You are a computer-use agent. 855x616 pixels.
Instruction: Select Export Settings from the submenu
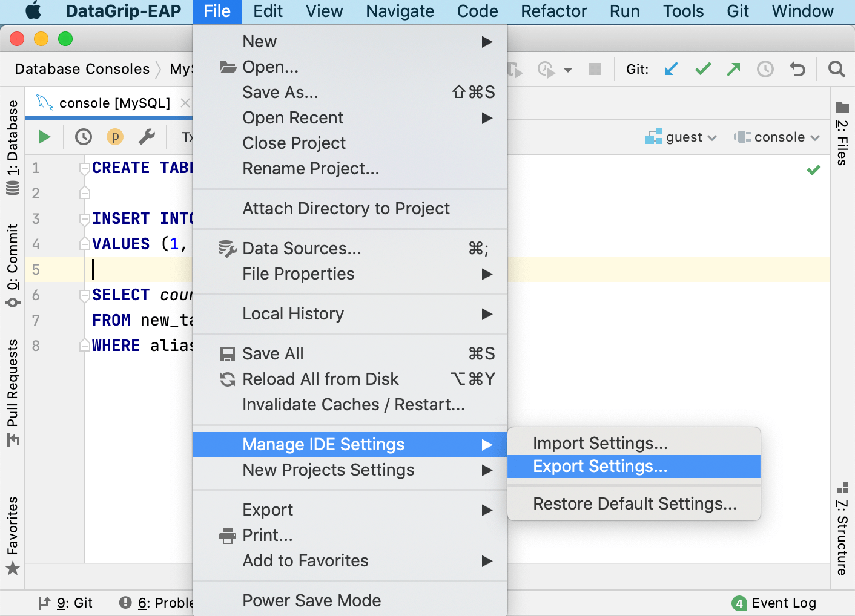[599, 467]
